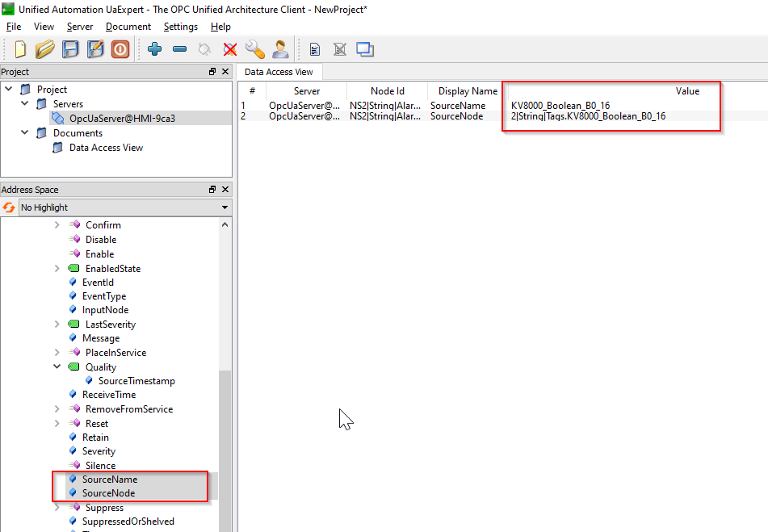Sort by the Node Id column header

[x=388, y=91]
